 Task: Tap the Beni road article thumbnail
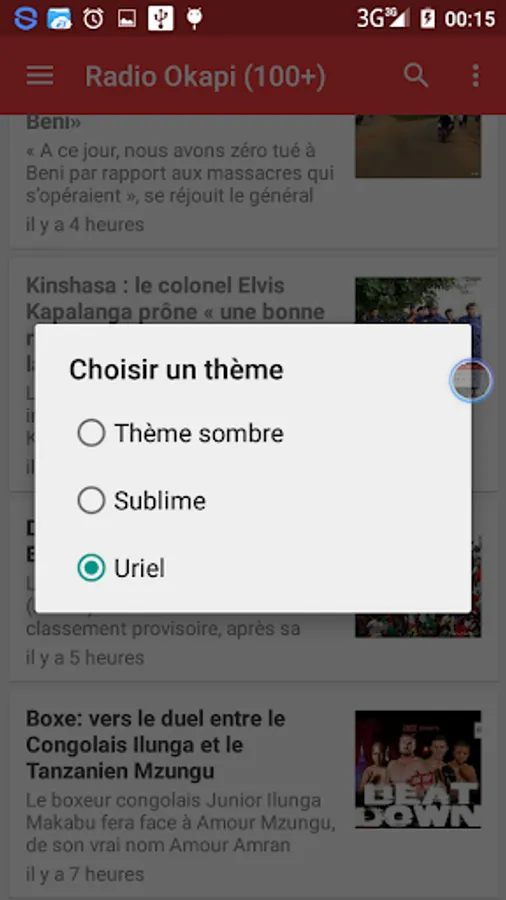coord(418,146)
